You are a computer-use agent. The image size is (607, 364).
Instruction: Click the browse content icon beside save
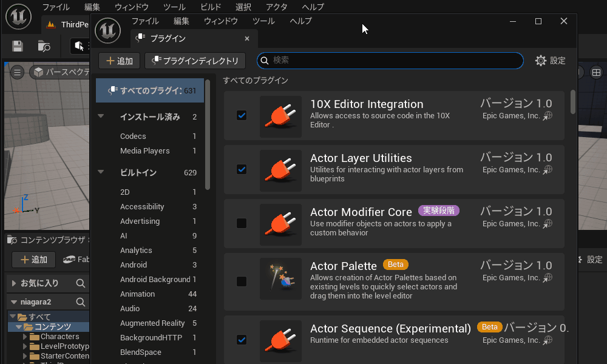(x=44, y=46)
